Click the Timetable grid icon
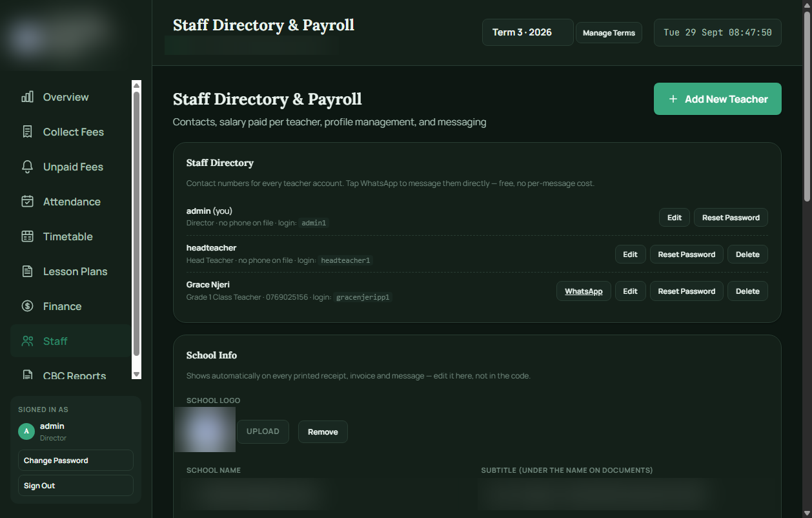This screenshot has width=812, height=518. 27,236
